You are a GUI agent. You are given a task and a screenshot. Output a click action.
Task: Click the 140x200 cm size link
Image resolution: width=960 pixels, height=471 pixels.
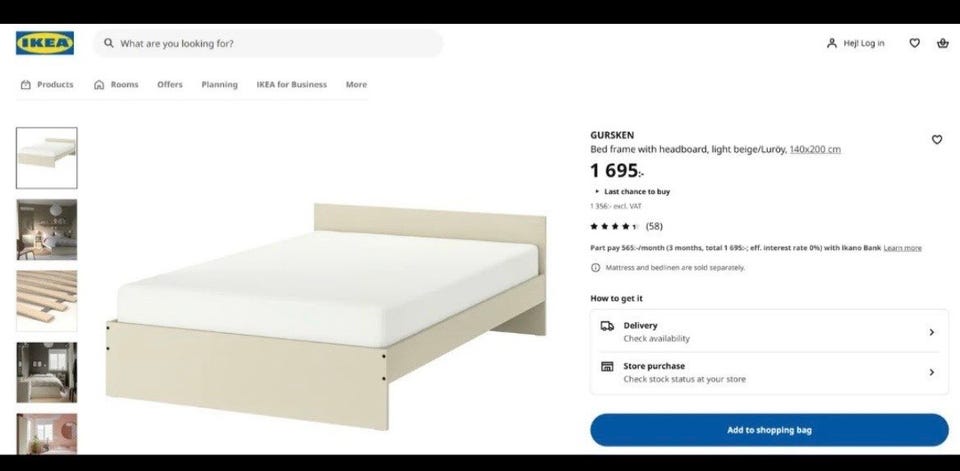coord(815,149)
